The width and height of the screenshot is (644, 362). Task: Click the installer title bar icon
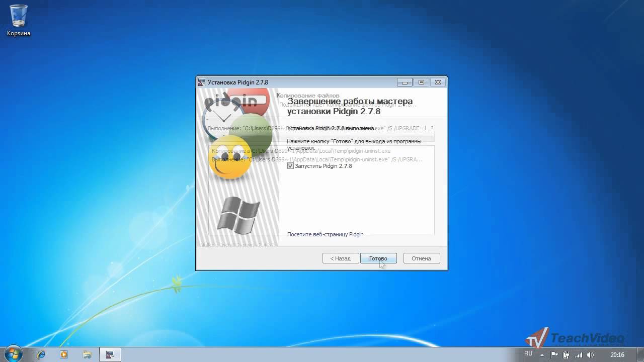tap(201, 82)
